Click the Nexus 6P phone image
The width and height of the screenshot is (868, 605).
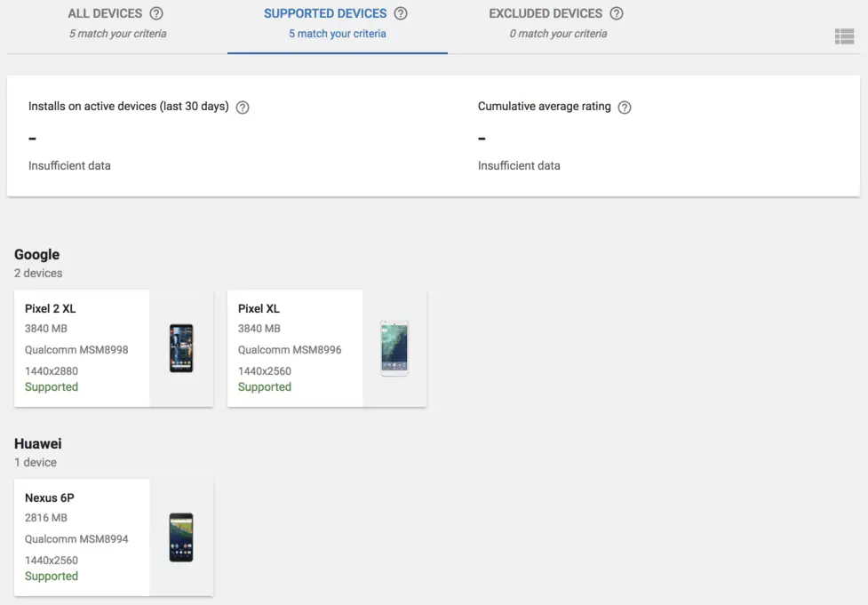click(x=181, y=537)
